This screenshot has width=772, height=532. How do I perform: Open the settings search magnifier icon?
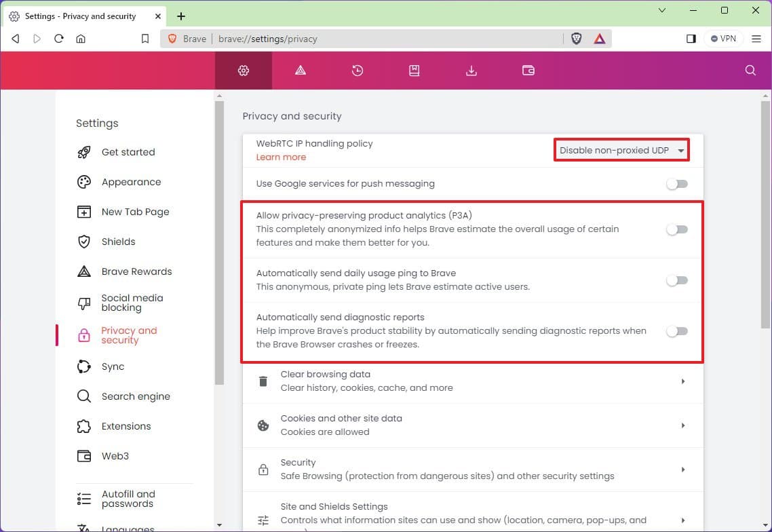(750, 70)
